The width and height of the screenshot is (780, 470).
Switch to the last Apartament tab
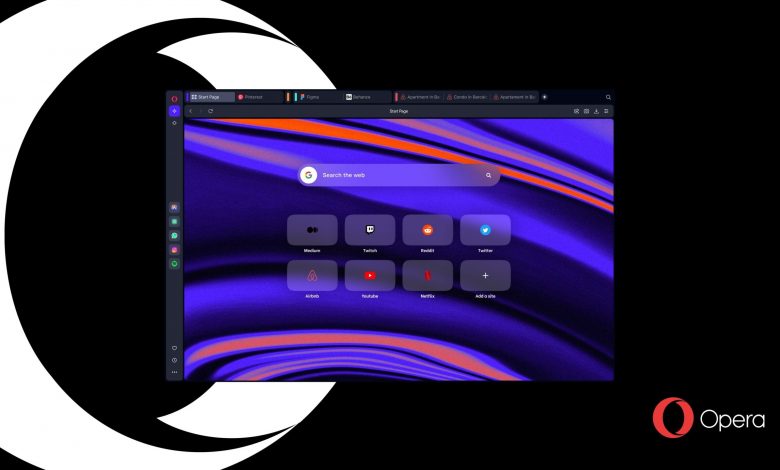(514, 97)
